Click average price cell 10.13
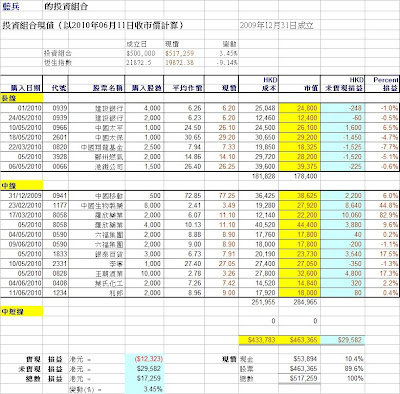The width and height of the screenshot is (400, 394). point(184,225)
